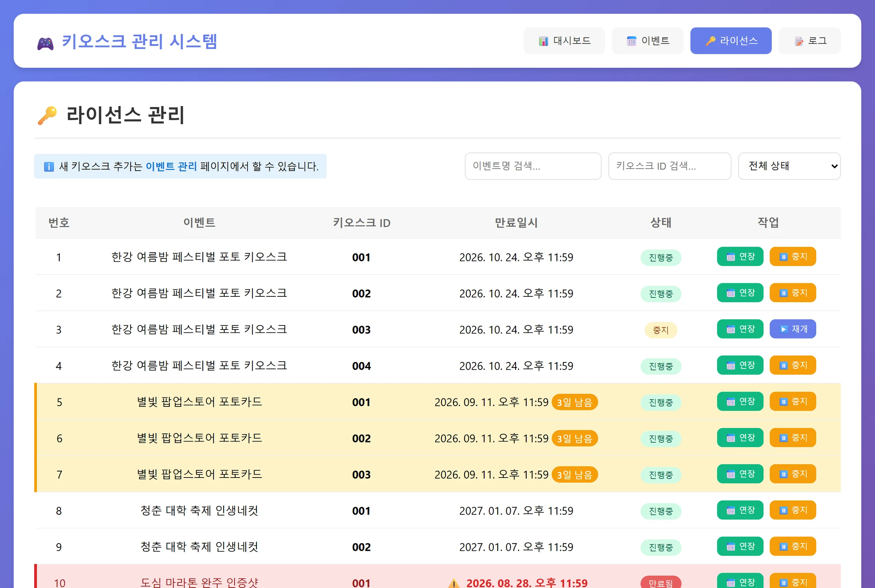Viewport: 875px width, 588px height.
Task: Open the 대시보드 tab
Action: coord(564,40)
